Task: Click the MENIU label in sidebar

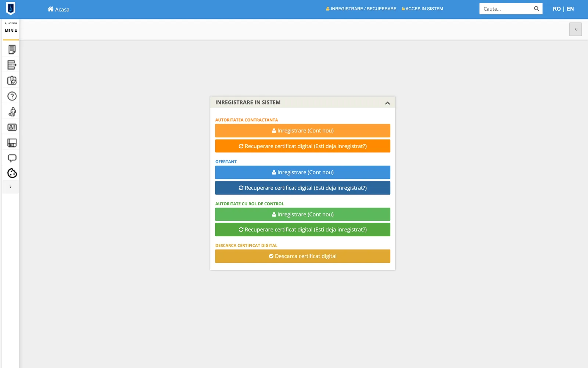Action: click(x=11, y=31)
